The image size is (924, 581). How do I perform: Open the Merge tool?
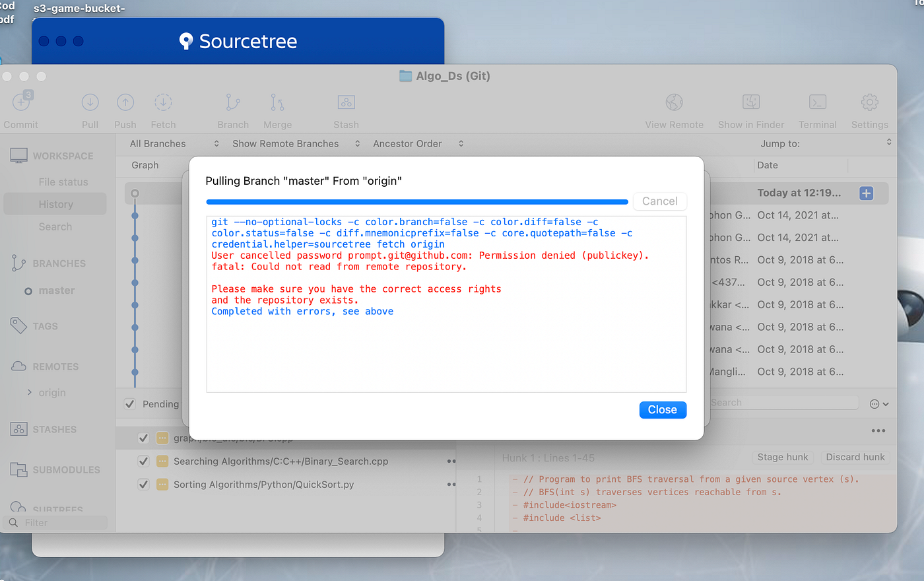coord(277,106)
